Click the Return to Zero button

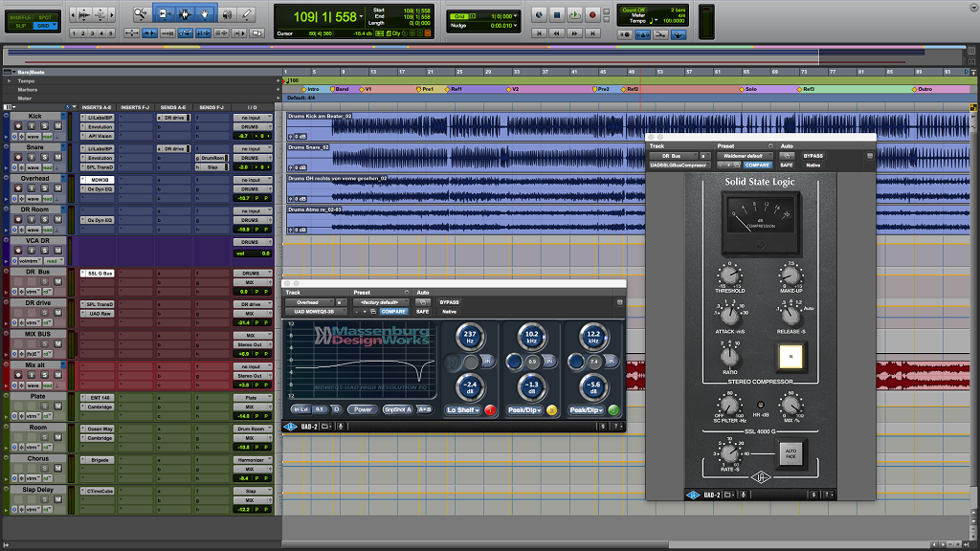[539, 33]
